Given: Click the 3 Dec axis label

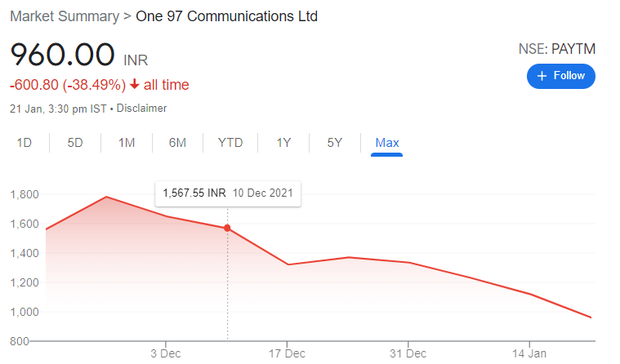Looking at the screenshot, I should 166,353.
